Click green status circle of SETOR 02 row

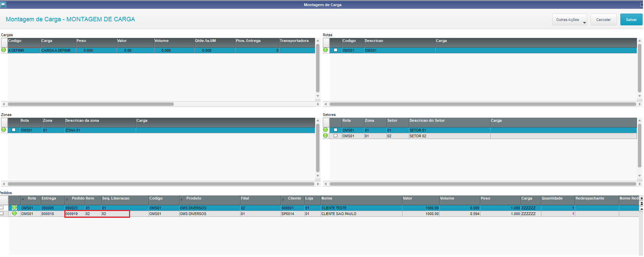pos(326,136)
